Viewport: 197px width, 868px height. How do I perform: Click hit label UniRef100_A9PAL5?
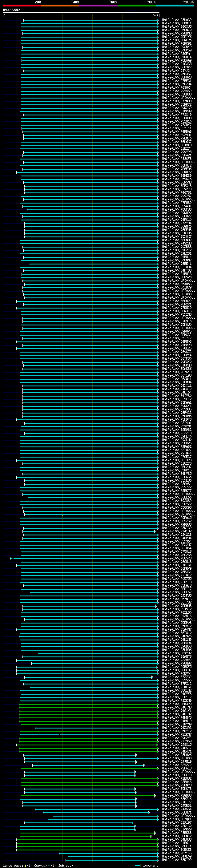176,518
